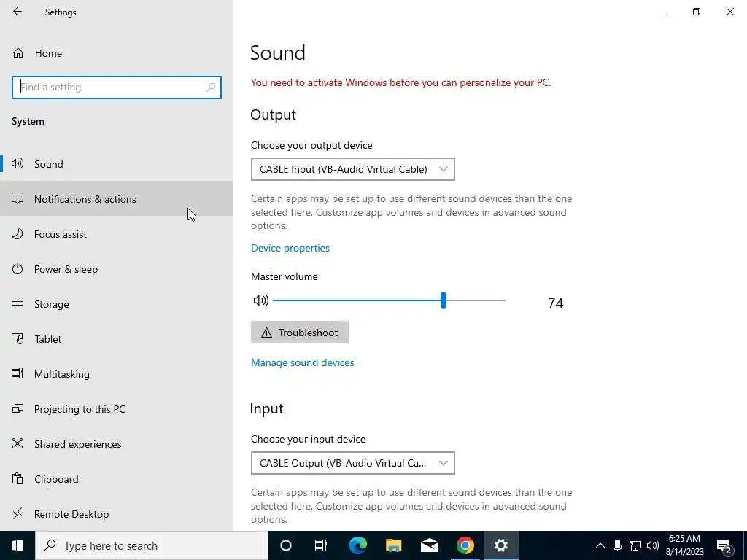
Task: Click the Sound speaker icon in sidebar
Action: pyautogui.click(x=18, y=164)
